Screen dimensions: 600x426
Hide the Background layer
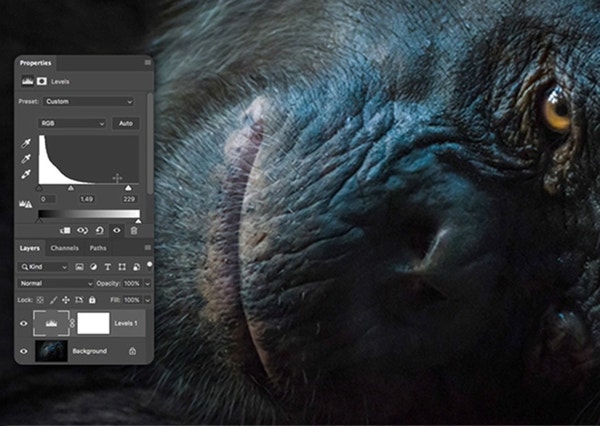(x=24, y=351)
